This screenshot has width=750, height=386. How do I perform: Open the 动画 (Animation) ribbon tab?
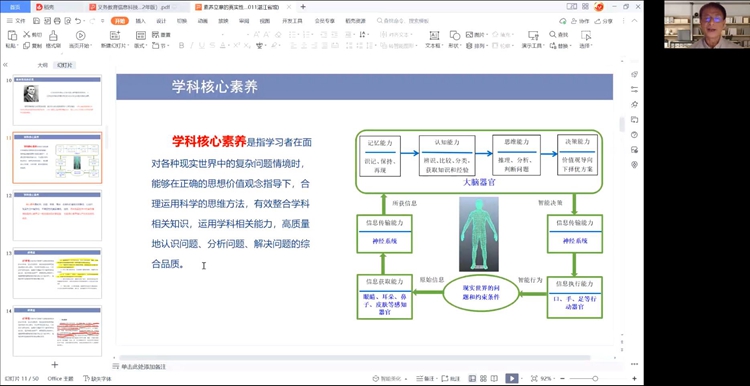203,21
